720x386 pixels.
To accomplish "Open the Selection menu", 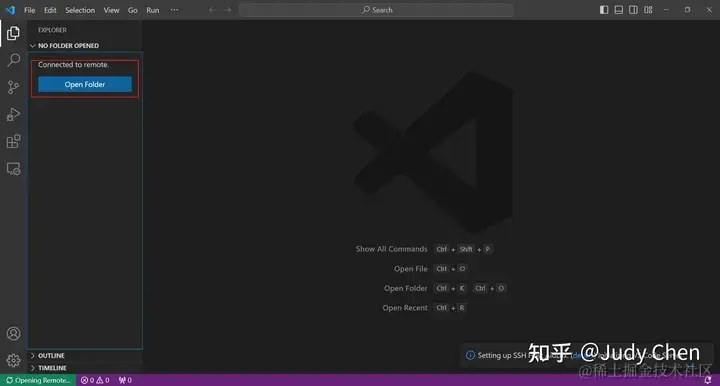I will point(80,10).
